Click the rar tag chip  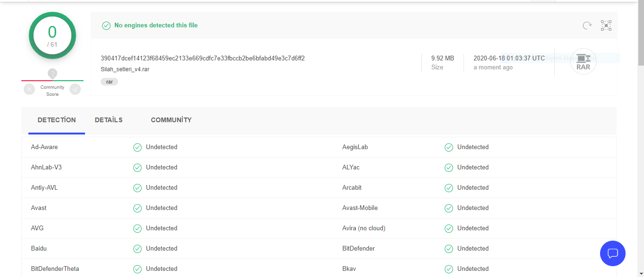[109, 82]
